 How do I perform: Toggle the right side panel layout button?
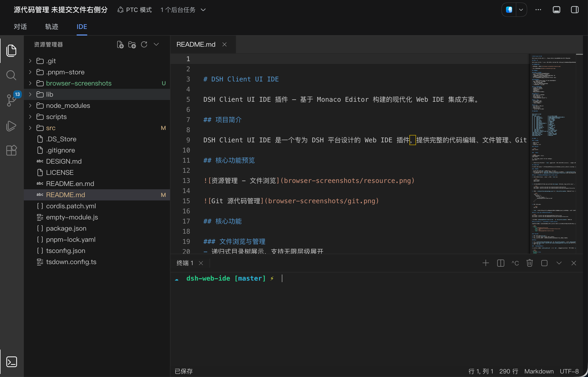pyautogui.click(x=575, y=10)
